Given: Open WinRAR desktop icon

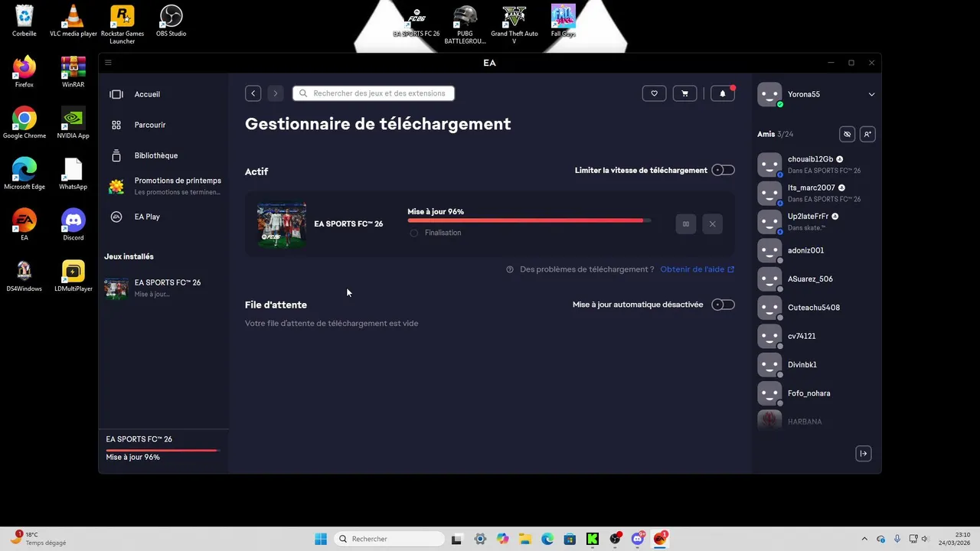Looking at the screenshot, I should click(x=73, y=72).
